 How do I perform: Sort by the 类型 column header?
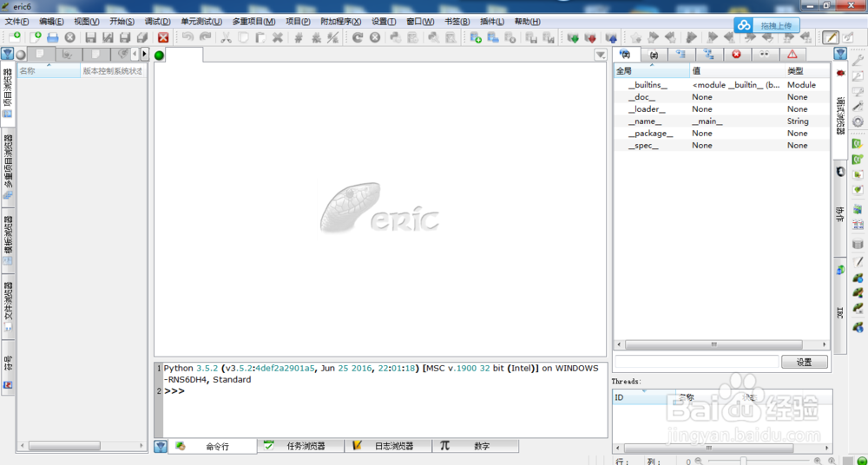807,71
